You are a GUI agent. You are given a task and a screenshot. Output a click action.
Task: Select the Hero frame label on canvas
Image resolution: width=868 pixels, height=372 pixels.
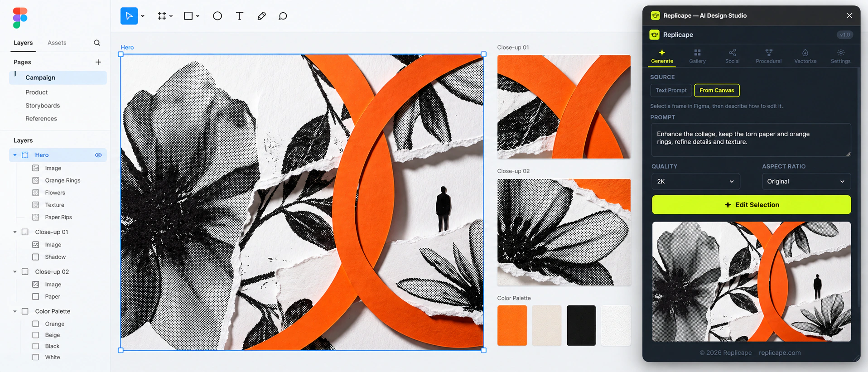pos(127,47)
